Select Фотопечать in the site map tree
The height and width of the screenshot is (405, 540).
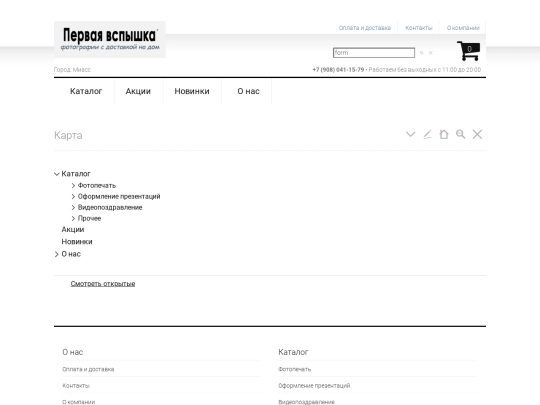[97, 186]
